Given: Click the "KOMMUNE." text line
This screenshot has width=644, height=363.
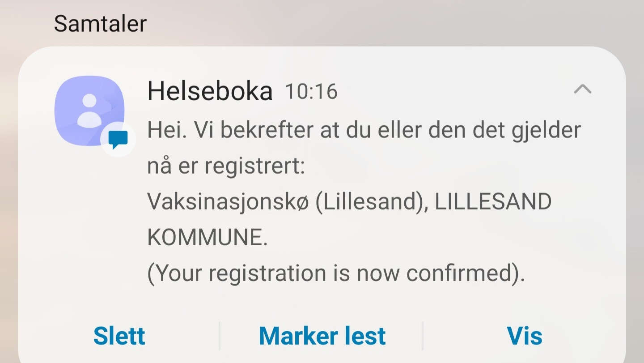Looking at the screenshot, I should point(208,238).
